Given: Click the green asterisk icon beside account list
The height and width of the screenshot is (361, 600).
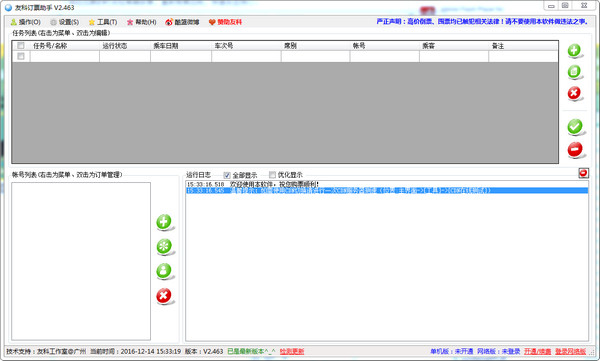Looking at the screenshot, I should (x=164, y=247).
